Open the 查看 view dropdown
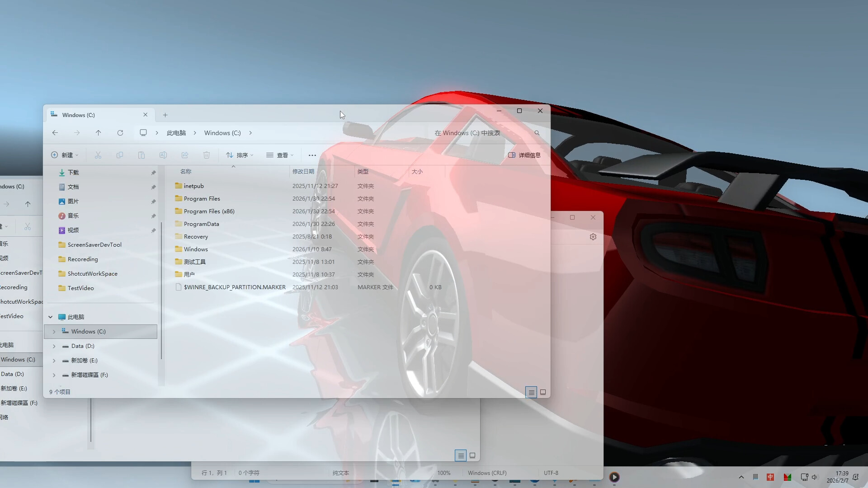 [280, 155]
